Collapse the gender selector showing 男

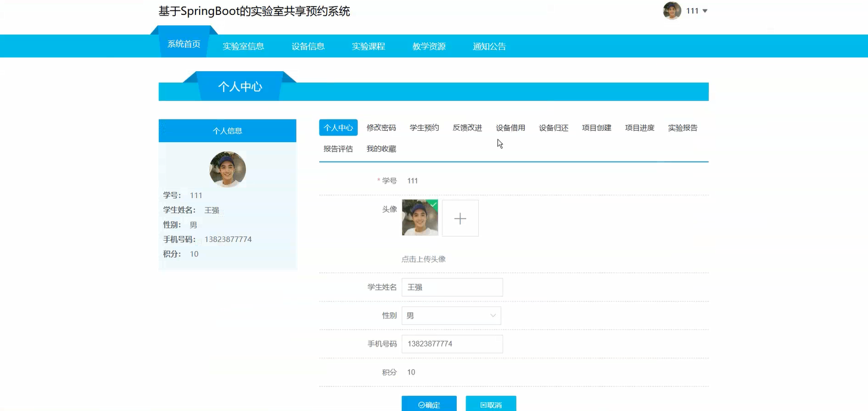click(x=492, y=315)
